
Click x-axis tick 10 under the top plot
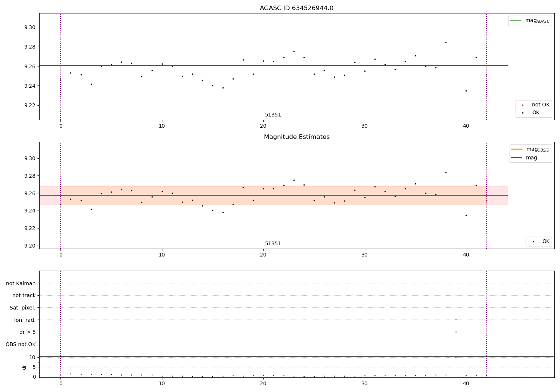coord(162,126)
